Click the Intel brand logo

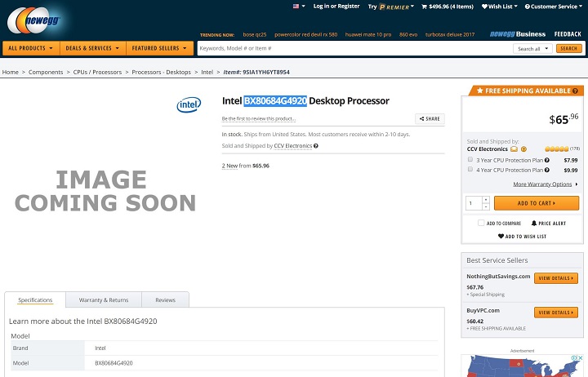tap(189, 104)
